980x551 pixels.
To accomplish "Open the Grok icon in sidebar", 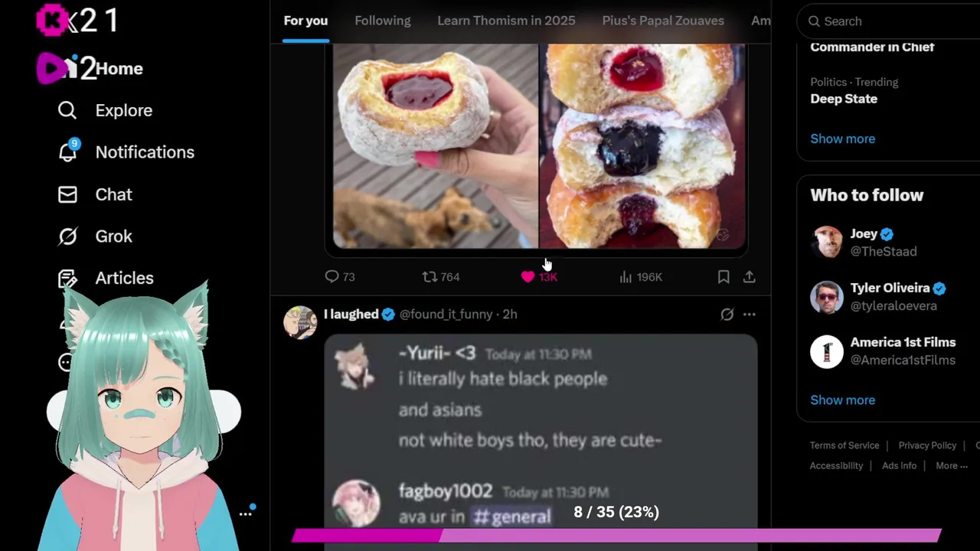I will (67, 236).
